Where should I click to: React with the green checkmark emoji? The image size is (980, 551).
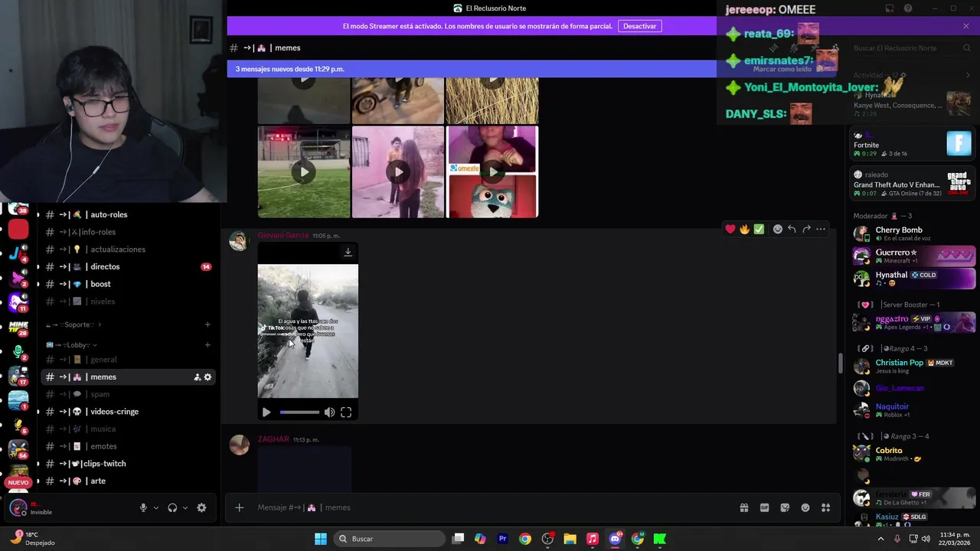tap(759, 229)
